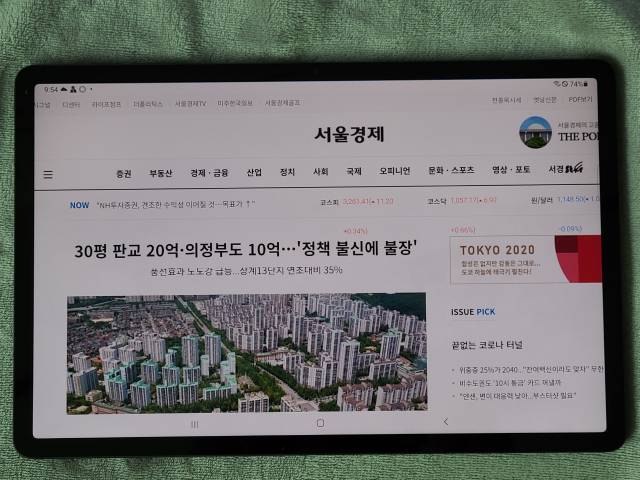
Task: Tap the Android back button
Action: pyautogui.click(x=446, y=422)
